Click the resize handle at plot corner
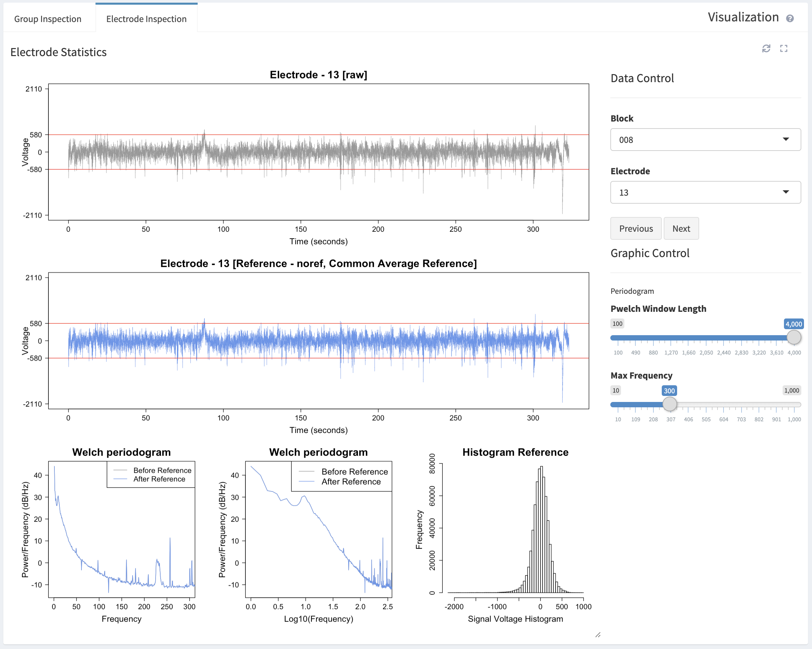Viewport: 812px width, 649px height. [598, 635]
